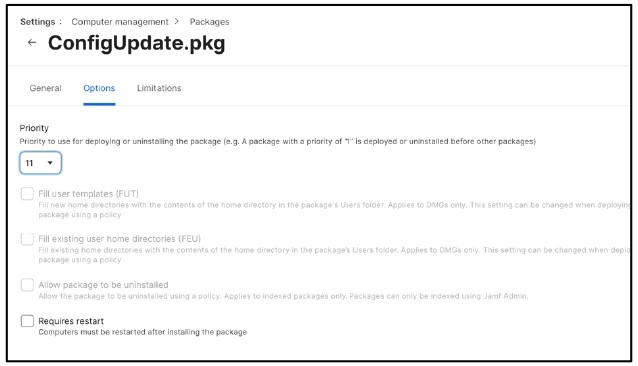
Task: Click the Priority field heading
Action: 34,128
